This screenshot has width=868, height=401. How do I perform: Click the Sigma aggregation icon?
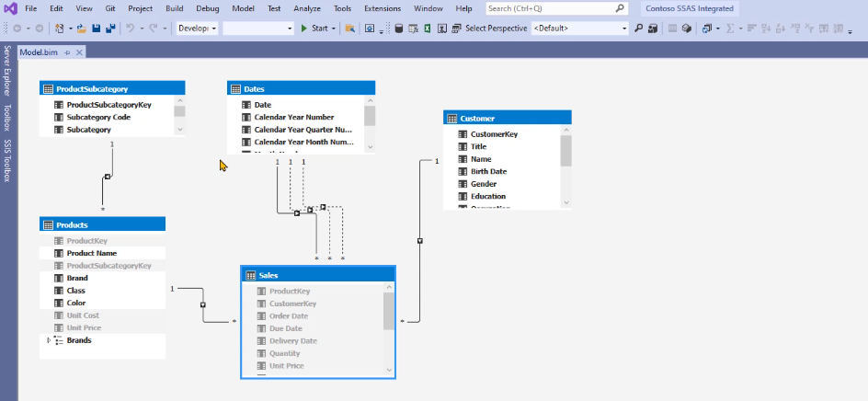(x=730, y=29)
